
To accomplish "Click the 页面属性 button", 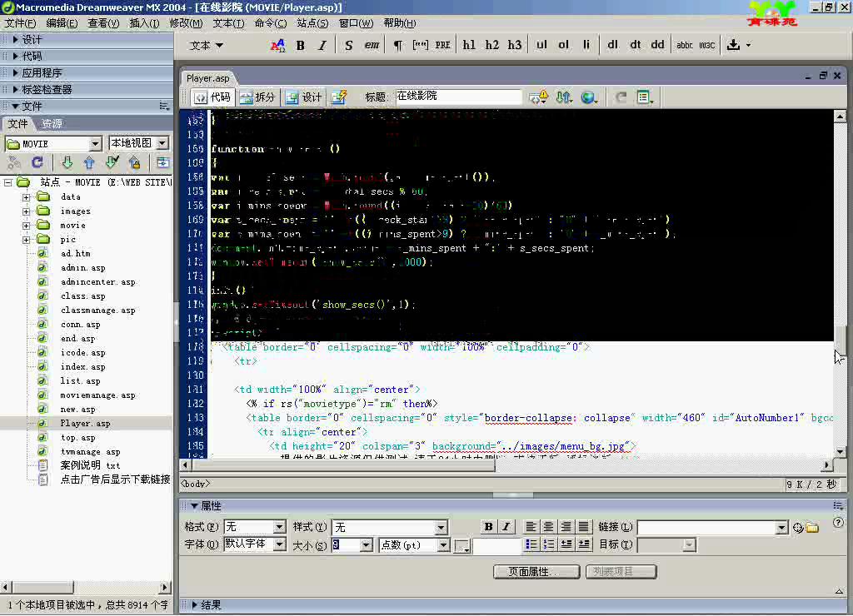I will pos(536,571).
